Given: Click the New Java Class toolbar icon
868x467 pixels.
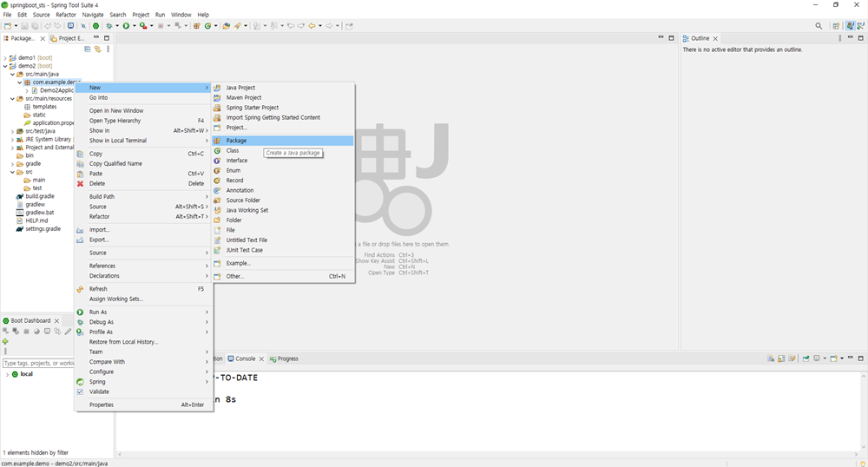Looking at the screenshot, I should coord(207,25).
